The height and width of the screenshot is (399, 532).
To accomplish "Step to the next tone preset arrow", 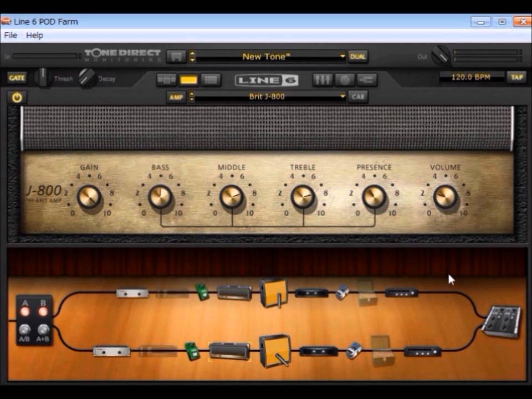I will [192, 60].
